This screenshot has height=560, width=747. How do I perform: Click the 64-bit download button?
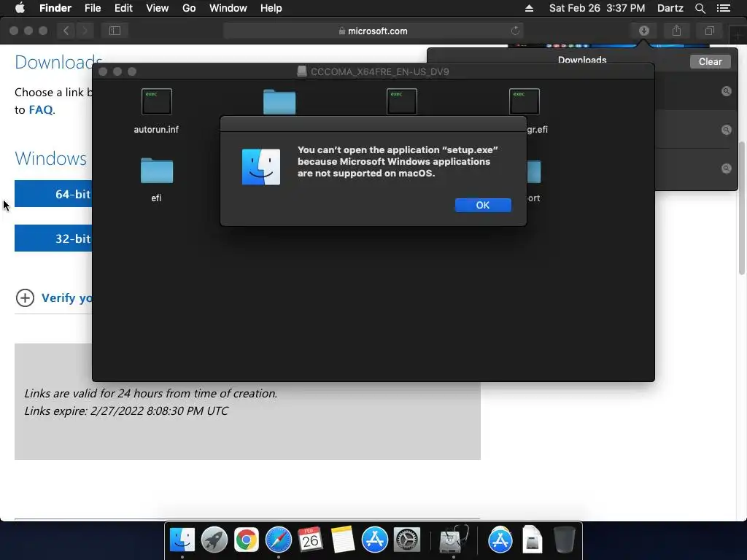pos(53,194)
